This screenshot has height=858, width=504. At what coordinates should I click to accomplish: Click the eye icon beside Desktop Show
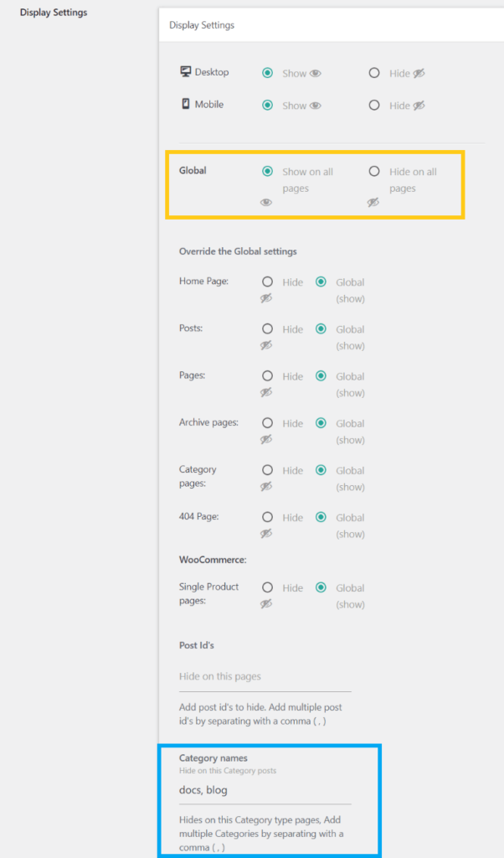click(316, 74)
